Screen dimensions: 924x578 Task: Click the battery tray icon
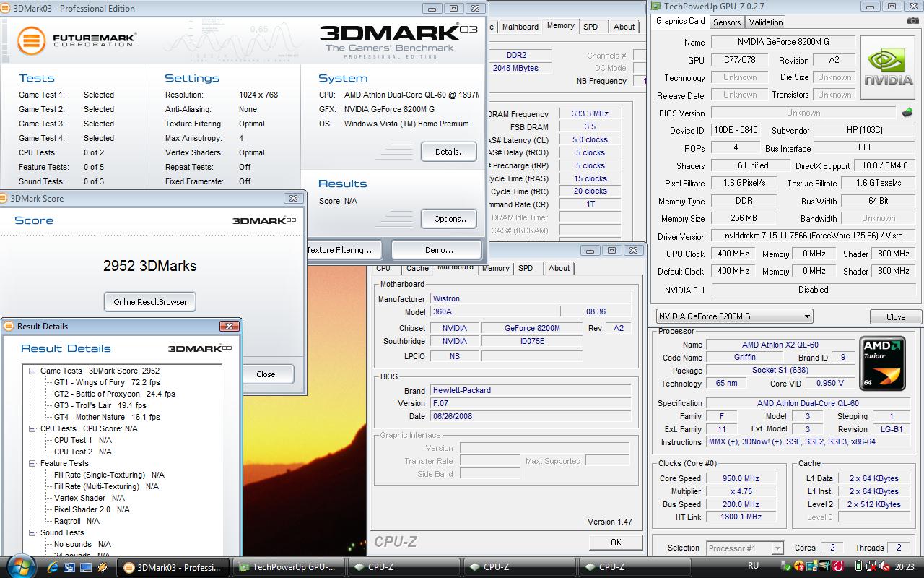pyautogui.click(x=858, y=566)
